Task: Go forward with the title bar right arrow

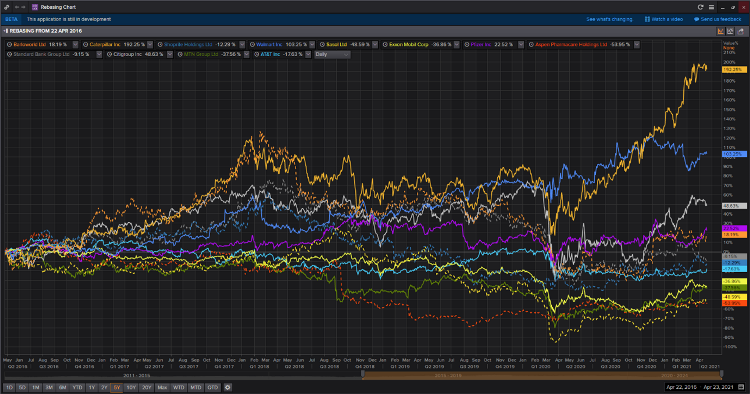Action: coord(23,7)
